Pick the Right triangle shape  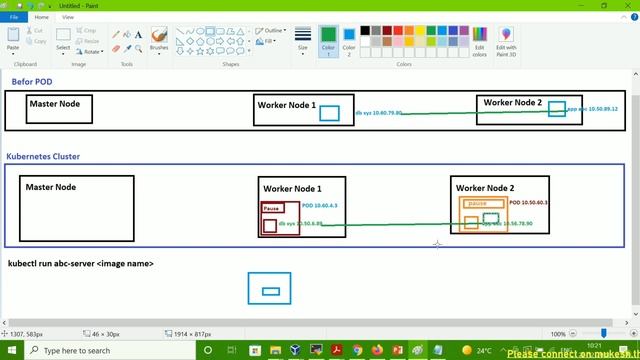click(180, 41)
